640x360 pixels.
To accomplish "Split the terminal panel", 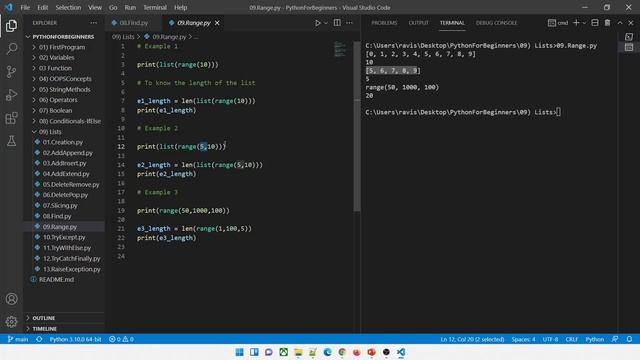I will pos(595,23).
